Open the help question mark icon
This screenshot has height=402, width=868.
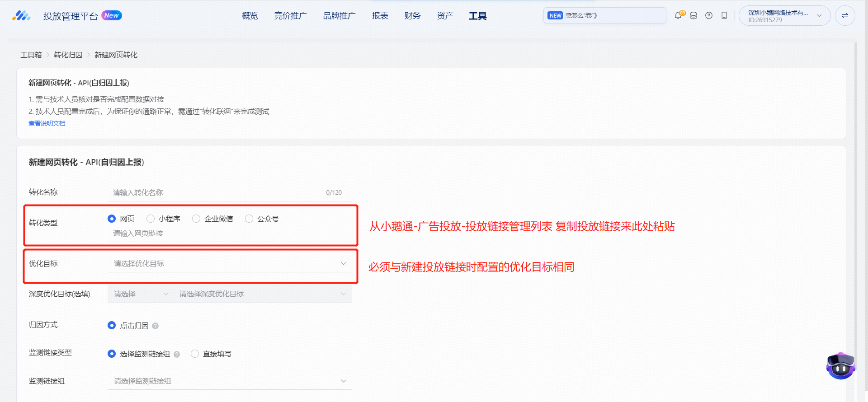(709, 15)
